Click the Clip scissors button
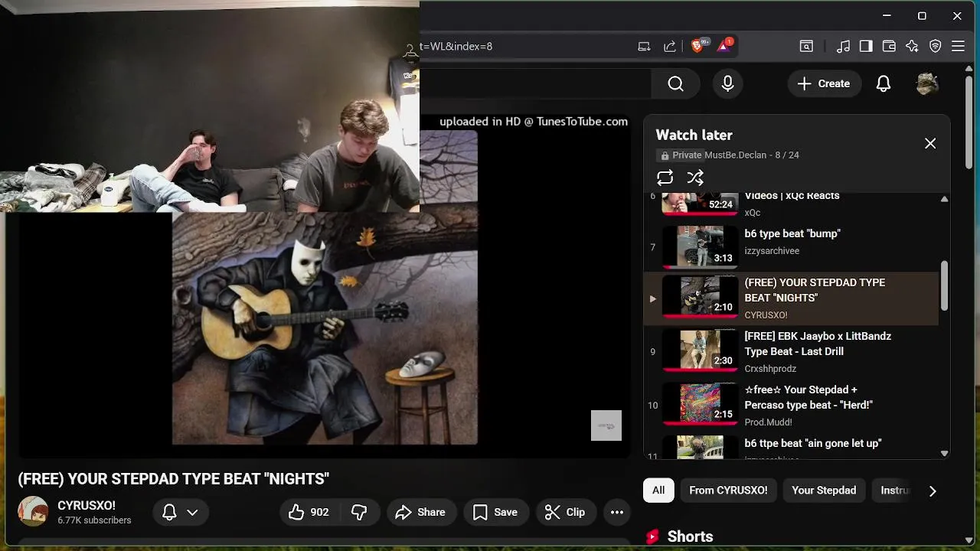The image size is (980, 551). [x=565, y=512]
